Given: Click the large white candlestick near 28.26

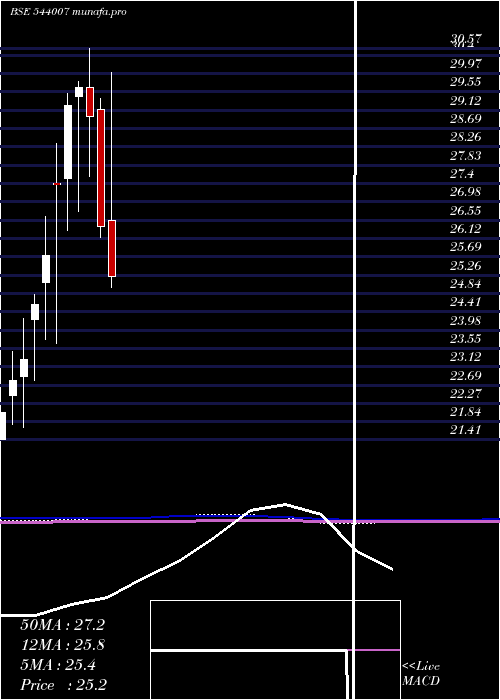Looking at the screenshot, I should pyautogui.click(x=68, y=142).
